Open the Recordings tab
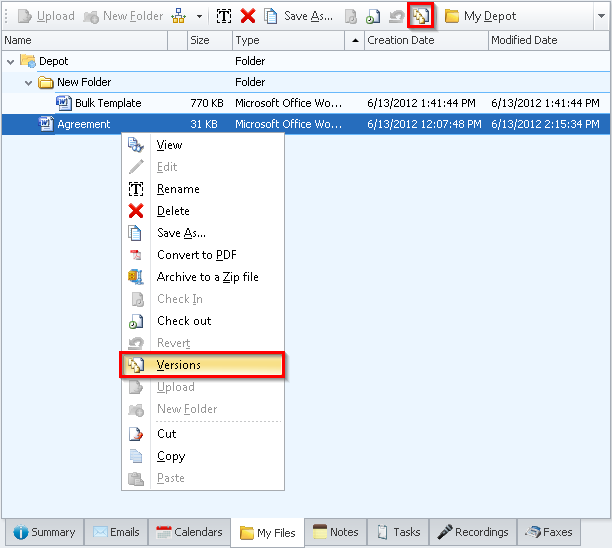Screen dimensions: 612x548 [x=473, y=532]
